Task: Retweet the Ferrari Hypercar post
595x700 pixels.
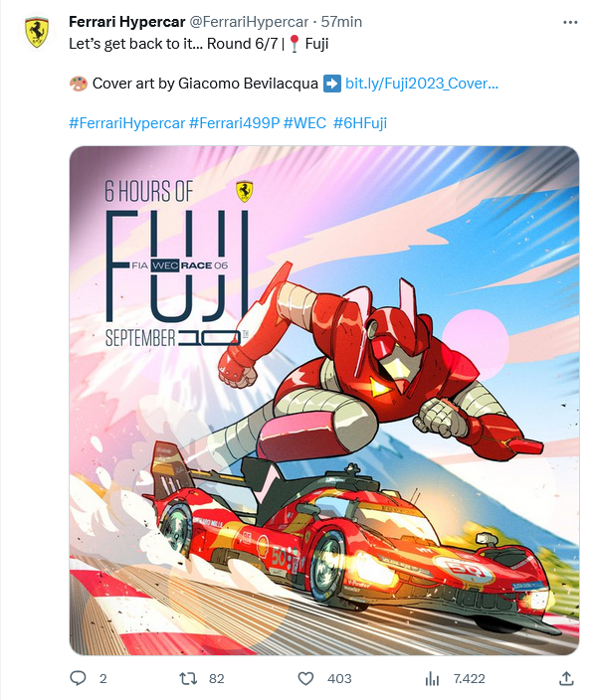Action: pyautogui.click(x=188, y=678)
